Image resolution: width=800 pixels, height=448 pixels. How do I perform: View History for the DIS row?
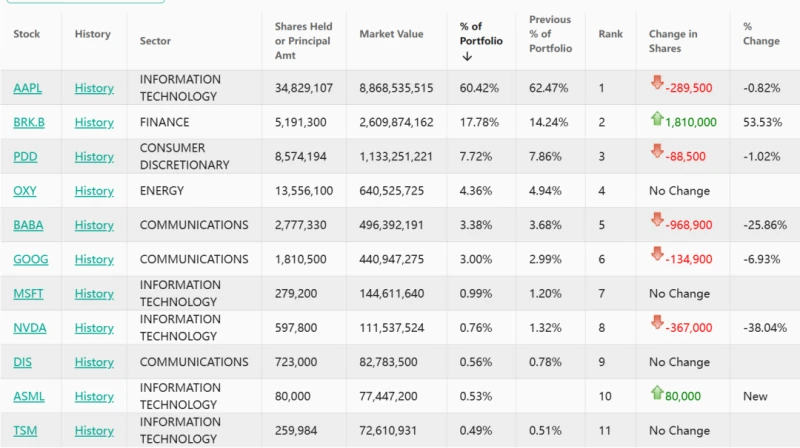(x=94, y=362)
